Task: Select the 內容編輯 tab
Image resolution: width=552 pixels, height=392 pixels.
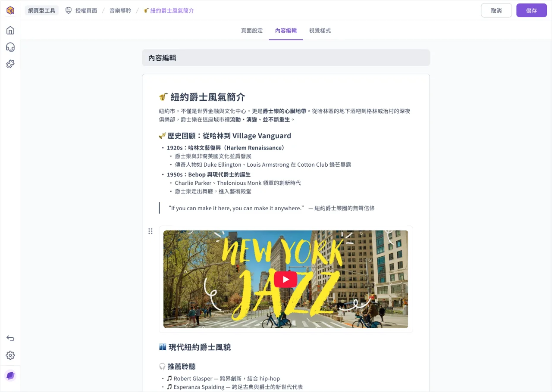Action: 286,31
